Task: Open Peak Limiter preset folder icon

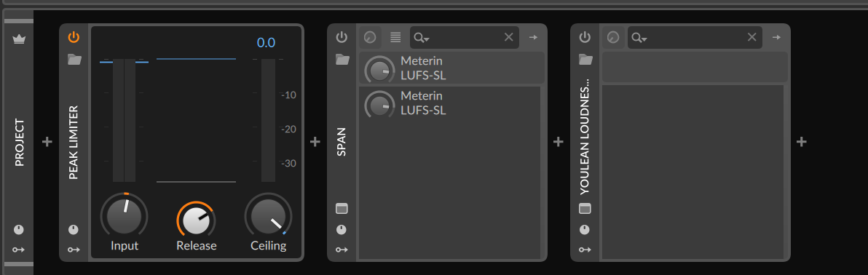Action: (x=74, y=59)
